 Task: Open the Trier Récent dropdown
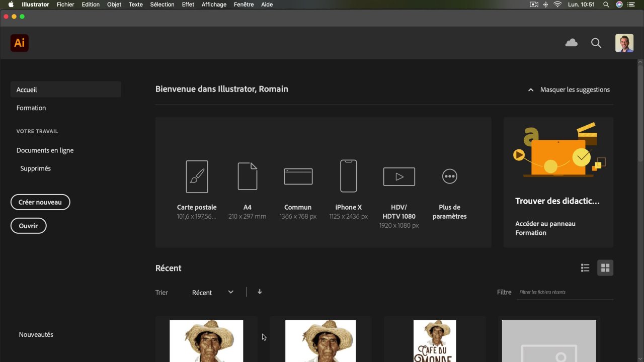[x=213, y=293]
